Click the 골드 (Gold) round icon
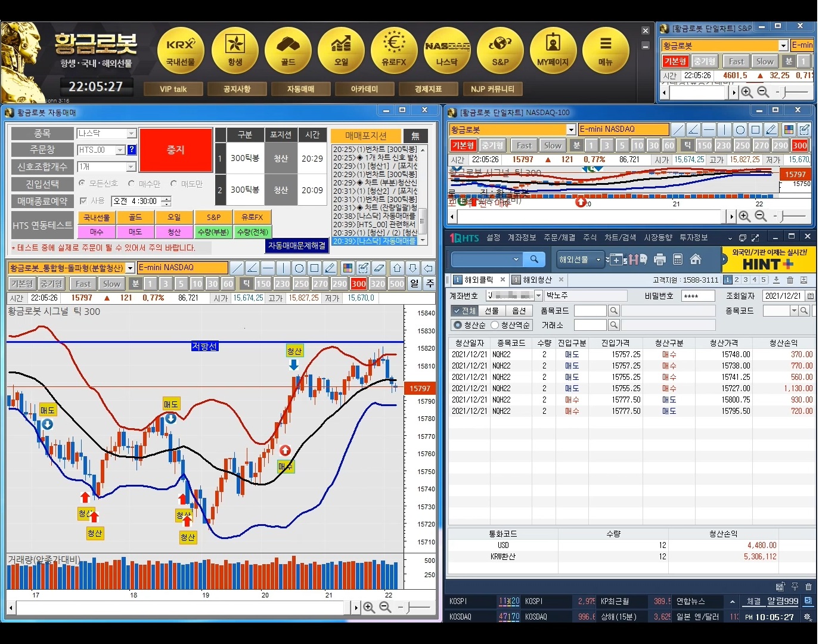 tap(288, 50)
